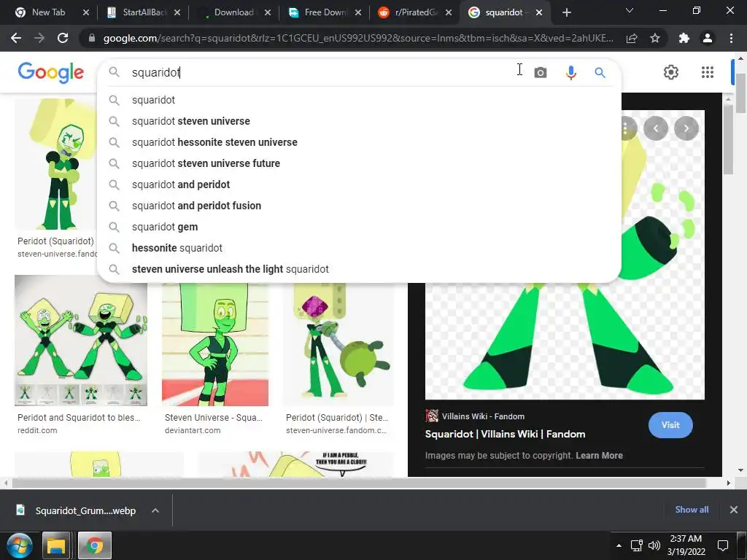Open the Chrome profile icon

pyautogui.click(x=708, y=38)
